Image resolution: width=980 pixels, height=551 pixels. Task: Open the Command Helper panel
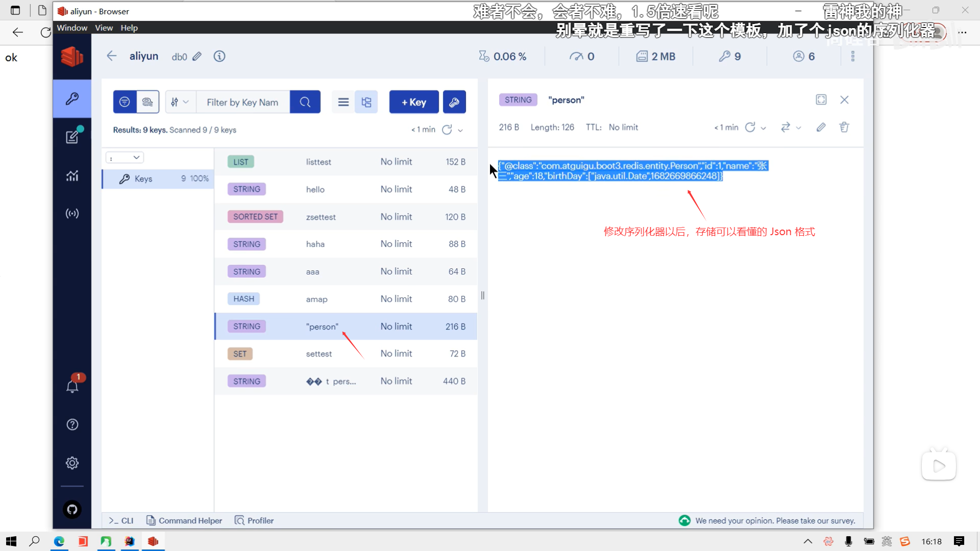point(184,520)
